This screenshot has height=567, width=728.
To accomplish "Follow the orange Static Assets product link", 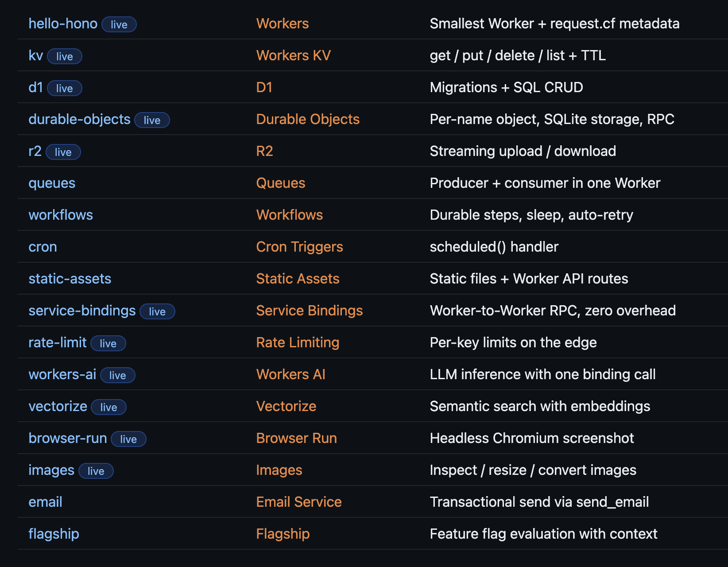I will click(298, 279).
